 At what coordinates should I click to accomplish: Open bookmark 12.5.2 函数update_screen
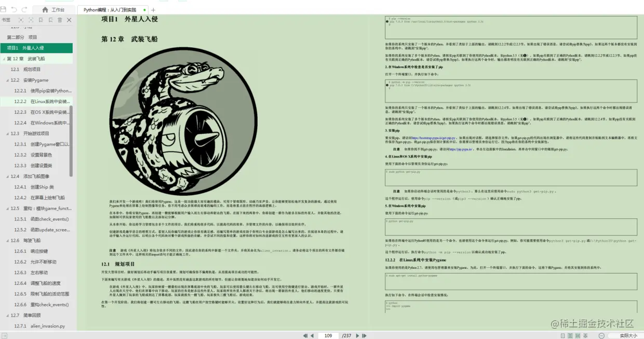[42, 230]
